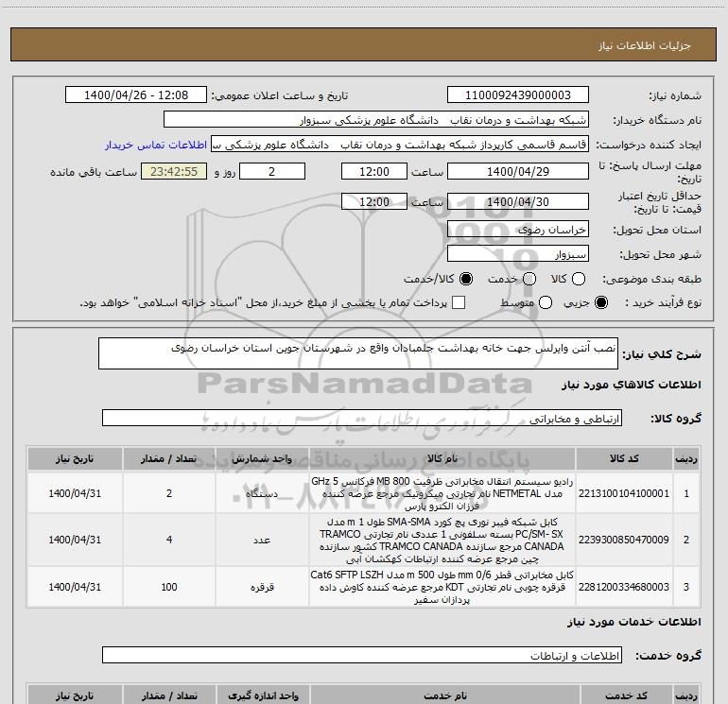Click the price validity date 1400/04/30

click(518, 201)
